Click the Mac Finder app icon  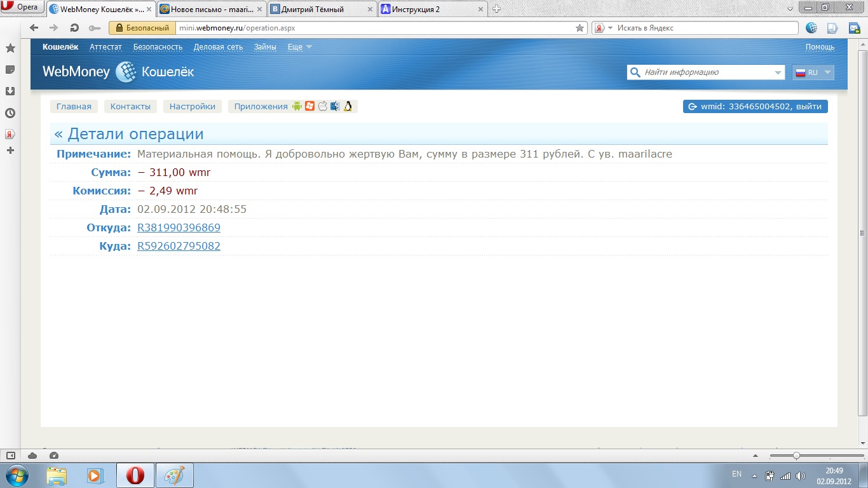tap(335, 106)
